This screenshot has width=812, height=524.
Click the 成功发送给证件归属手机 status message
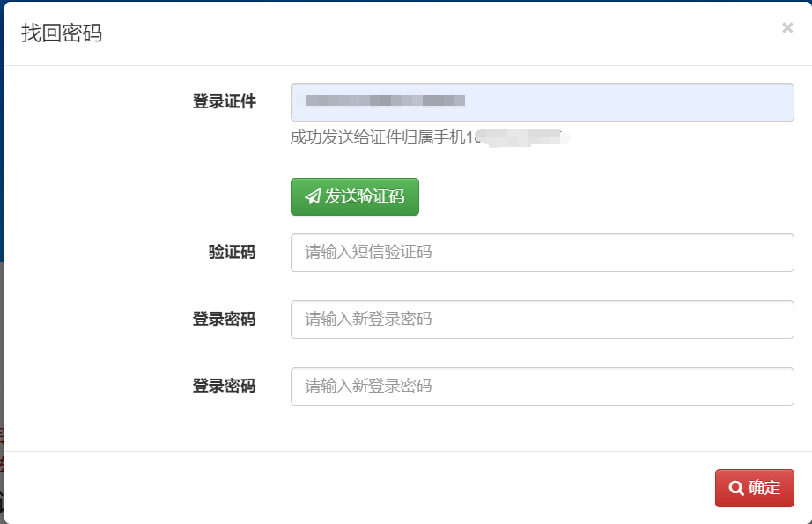coord(378,137)
